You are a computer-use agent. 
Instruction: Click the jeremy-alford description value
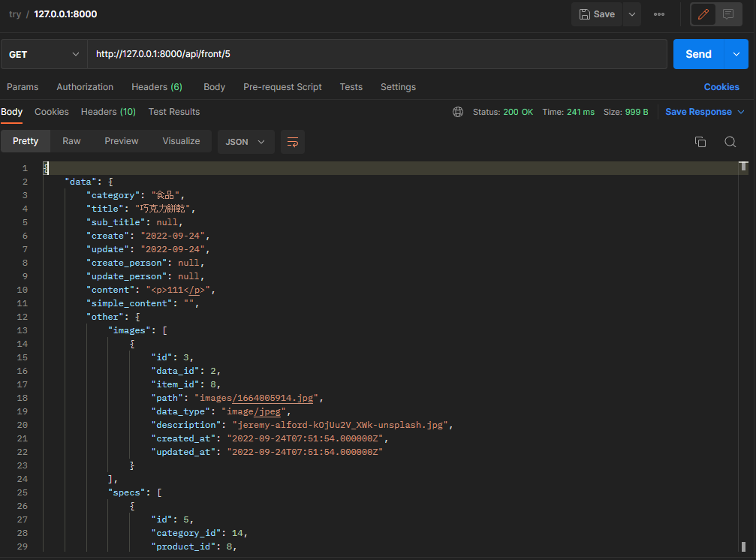[x=340, y=425]
